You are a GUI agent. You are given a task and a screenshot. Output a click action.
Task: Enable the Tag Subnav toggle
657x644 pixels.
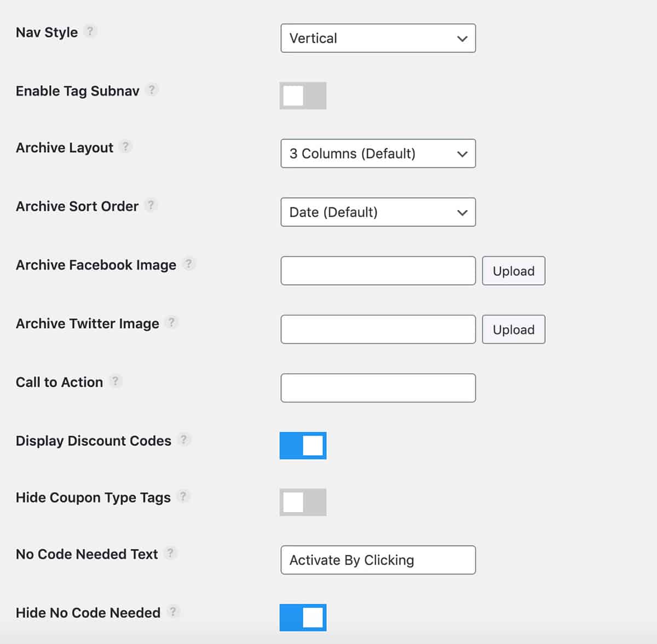(x=303, y=96)
